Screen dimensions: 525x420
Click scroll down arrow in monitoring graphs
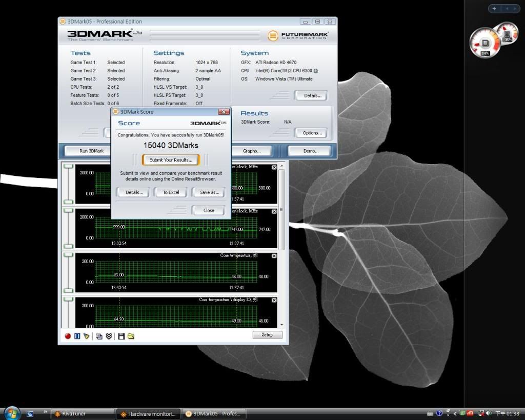(281, 325)
